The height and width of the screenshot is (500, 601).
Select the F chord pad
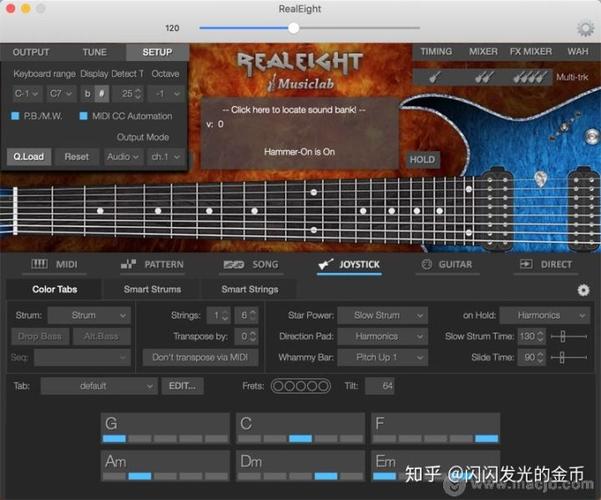[x=436, y=428]
